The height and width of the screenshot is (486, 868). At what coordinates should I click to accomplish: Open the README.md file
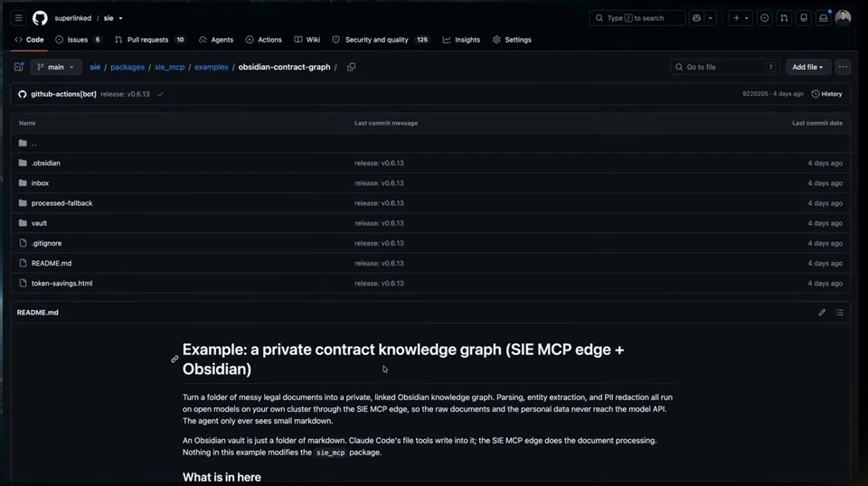[x=52, y=263]
